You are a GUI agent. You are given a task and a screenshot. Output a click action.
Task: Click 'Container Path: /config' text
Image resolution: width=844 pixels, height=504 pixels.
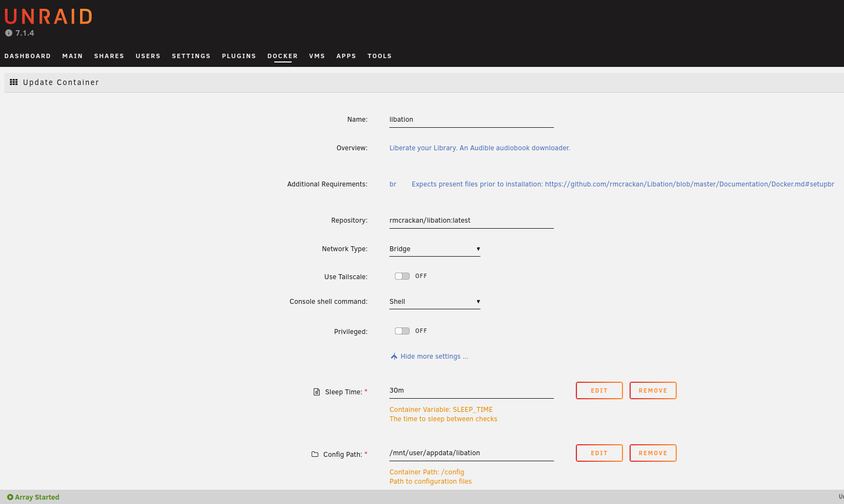(427, 472)
